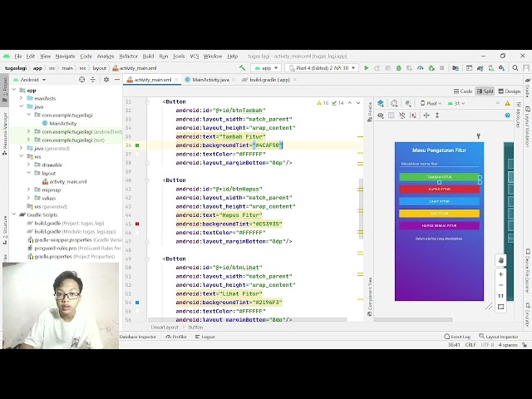This screenshot has height=399, width=532.
Task: Zoom in preview with plus button
Action: click(x=500, y=274)
